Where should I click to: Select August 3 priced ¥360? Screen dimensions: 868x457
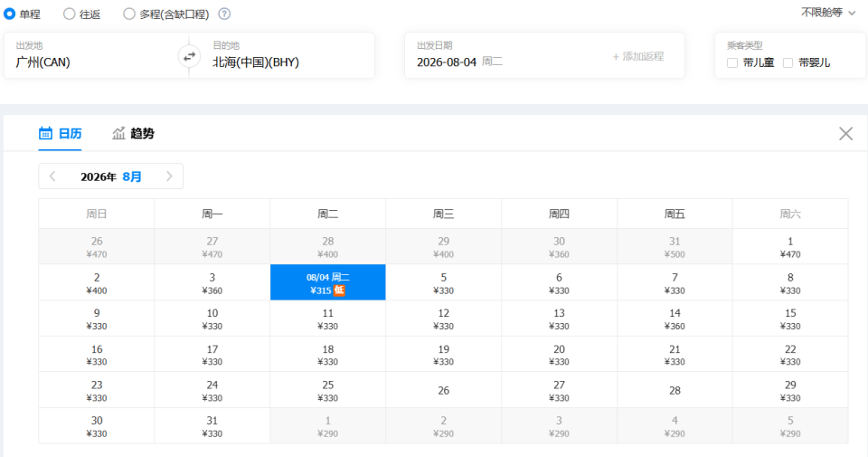212,282
